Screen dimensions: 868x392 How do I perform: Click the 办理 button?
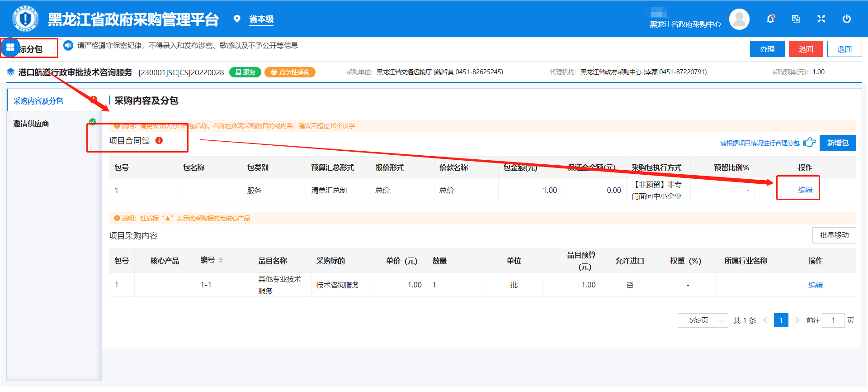767,49
